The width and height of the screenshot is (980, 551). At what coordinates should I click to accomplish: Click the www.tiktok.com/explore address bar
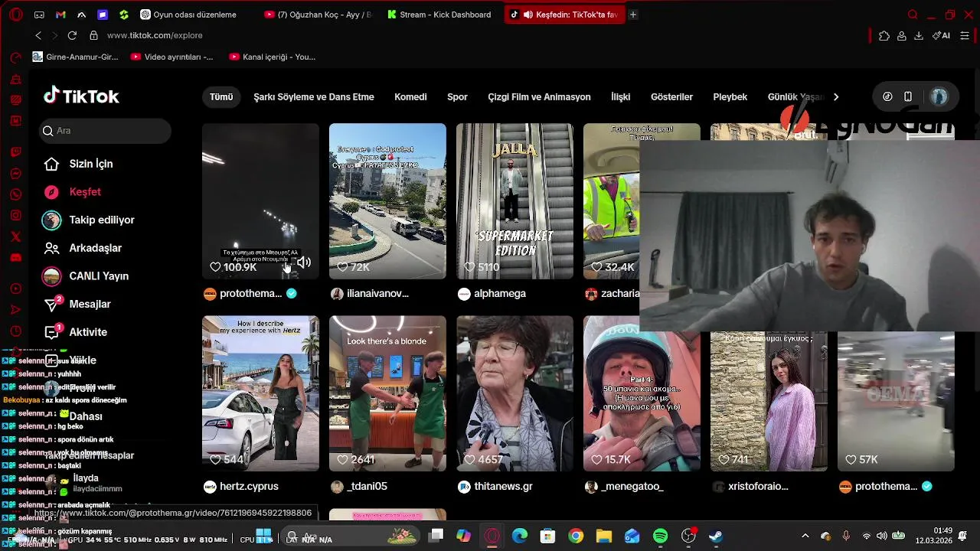pos(155,35)
